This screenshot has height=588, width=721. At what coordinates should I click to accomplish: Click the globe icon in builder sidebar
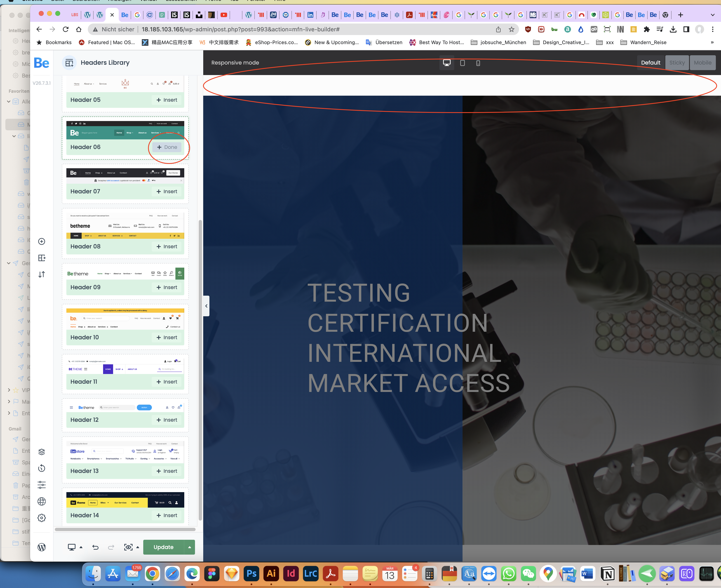pyautogui.click(x=42, y=502)
